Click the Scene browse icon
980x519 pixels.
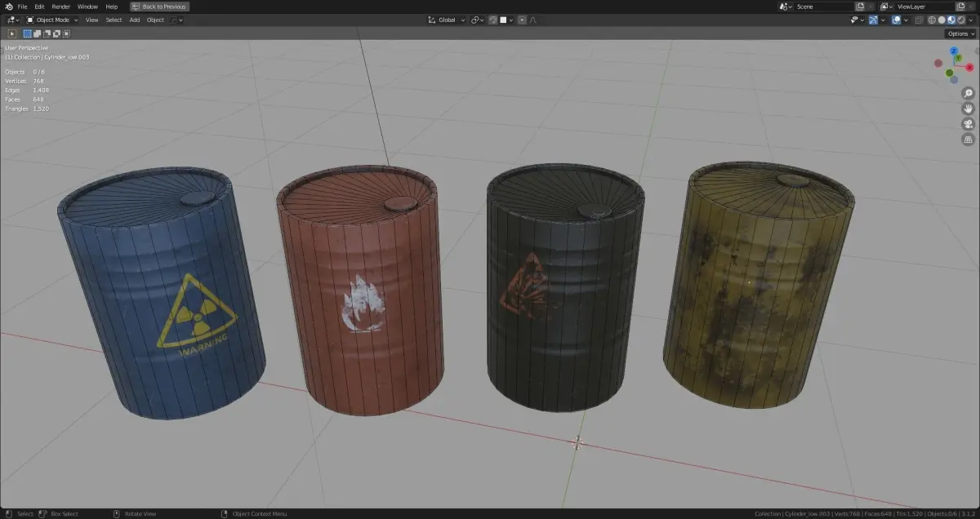pos(786,7)
